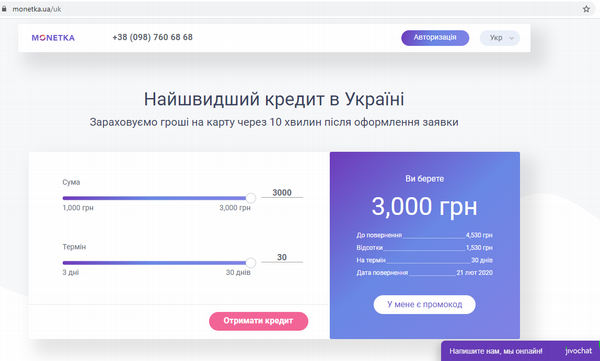Image resolution: width=600 pixels, height=361 pixels.
Task: Click the 3 дні minimum term label
Action: tap(71, 273)
